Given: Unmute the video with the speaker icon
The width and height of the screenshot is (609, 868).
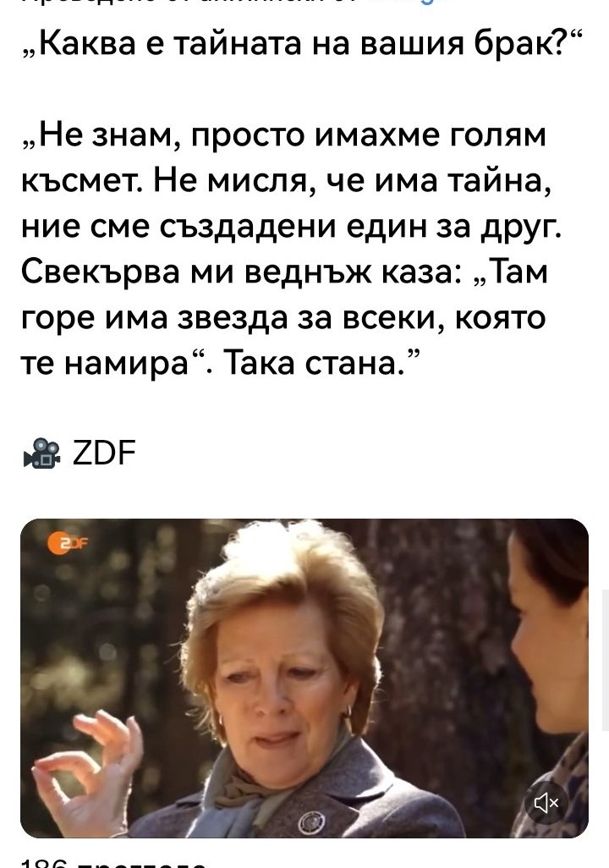Looking at the screenshot, I should pos(546,802).
